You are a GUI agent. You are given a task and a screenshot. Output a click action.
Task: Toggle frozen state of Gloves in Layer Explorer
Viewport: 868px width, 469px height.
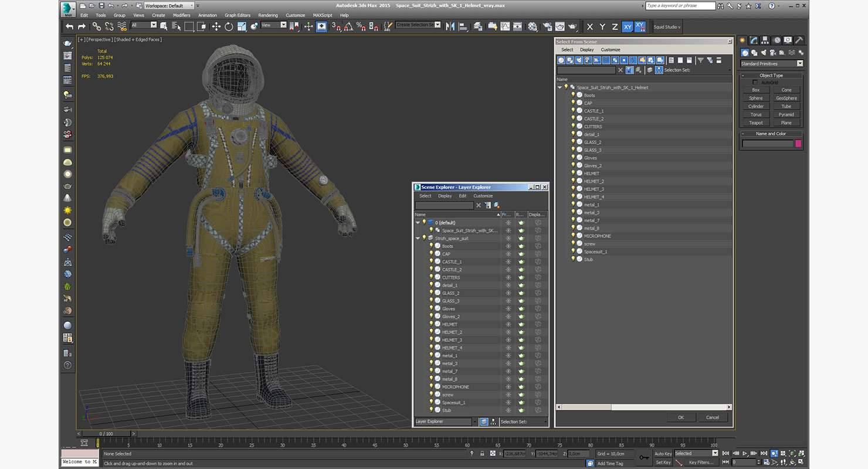pos(508,308)
